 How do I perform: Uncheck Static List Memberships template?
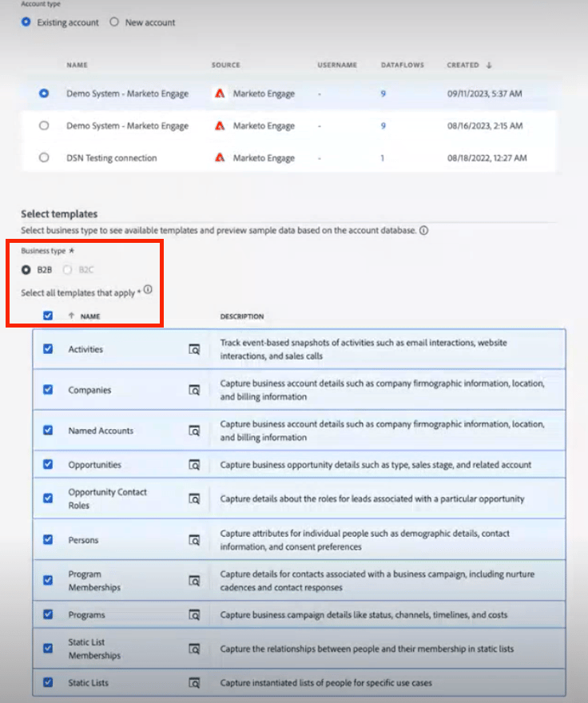[48, 649]
